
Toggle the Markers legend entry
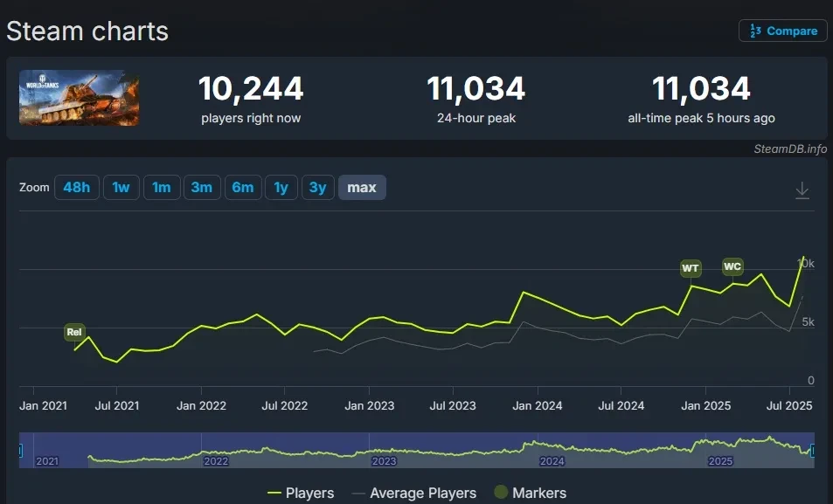pyautogui.click(x=531, y=493)
